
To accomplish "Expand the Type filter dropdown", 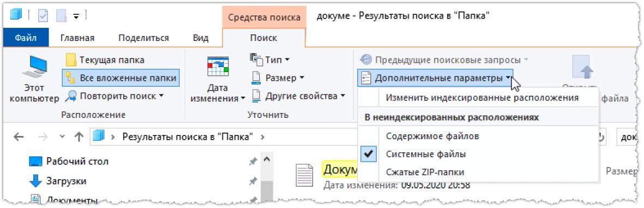I will [x=270, y=60].
